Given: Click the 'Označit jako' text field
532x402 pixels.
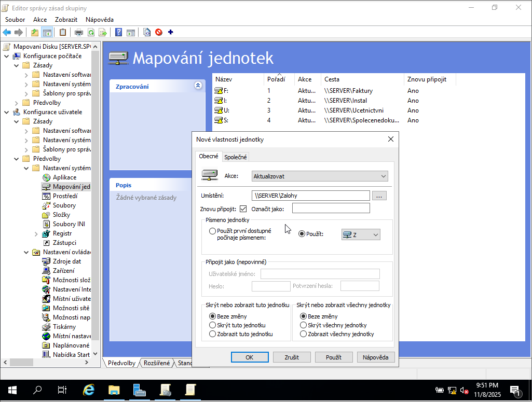Looking at the screenshot, I should (331, 209).
